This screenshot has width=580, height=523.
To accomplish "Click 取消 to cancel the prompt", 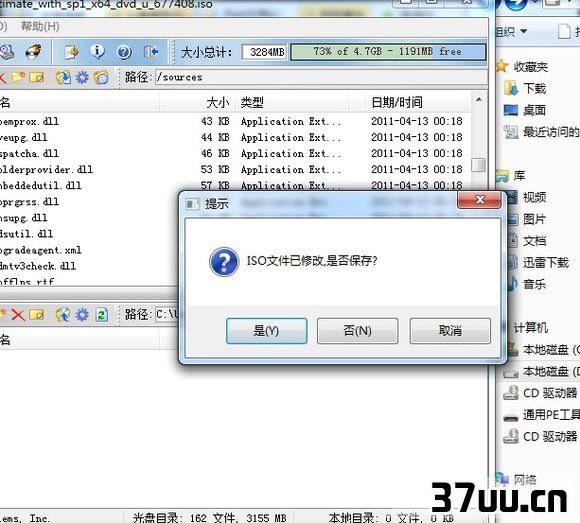I will (x=450, y=331).
